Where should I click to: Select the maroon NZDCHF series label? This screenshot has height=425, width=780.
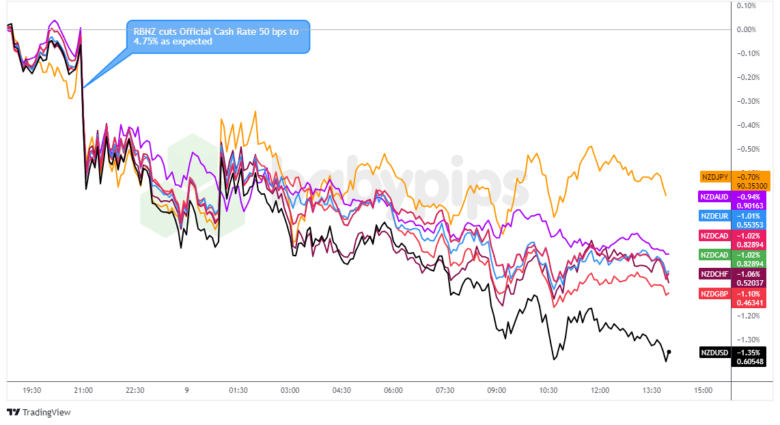tap(715, 273)
